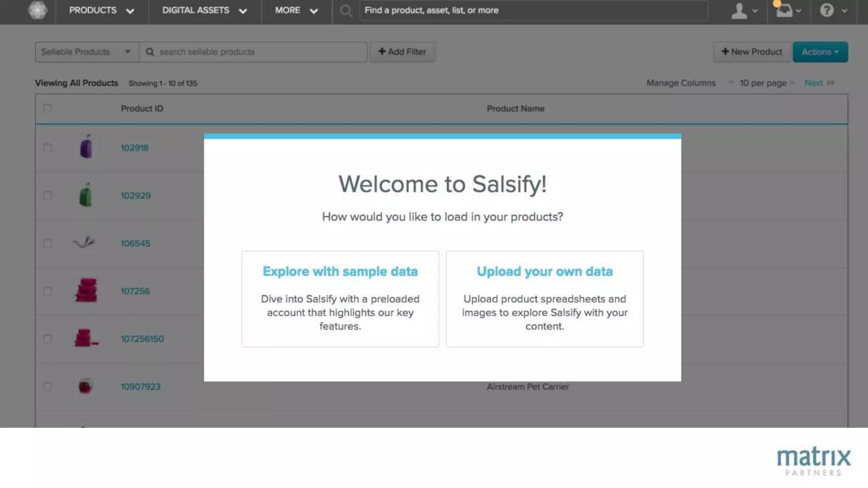868x488 pixels.
Task: Open the Actions dropdown button
Action: 820,52
